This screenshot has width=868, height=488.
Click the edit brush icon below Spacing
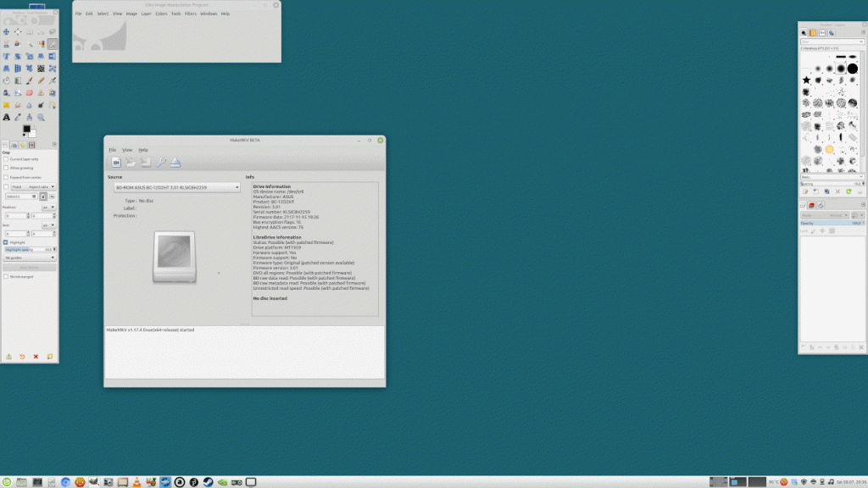tap(805, 191)
